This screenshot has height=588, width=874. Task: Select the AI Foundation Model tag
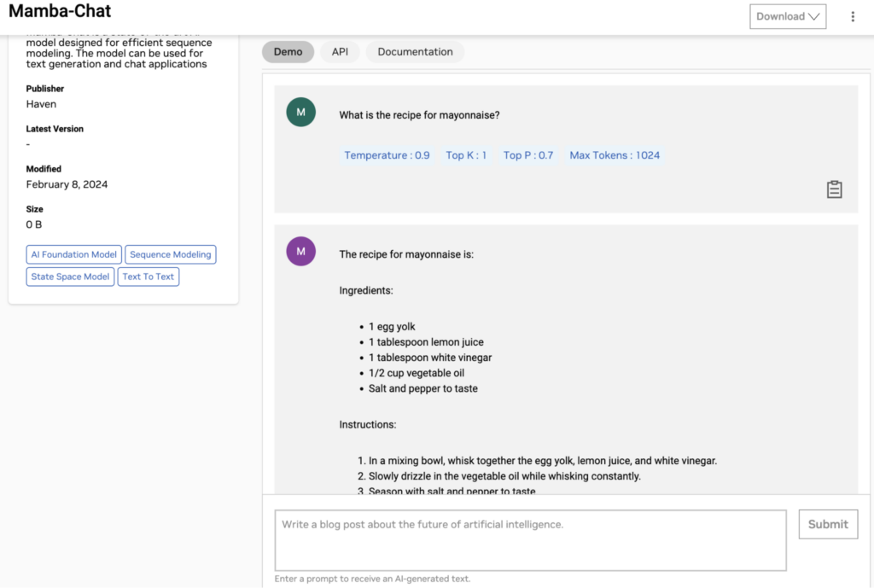coord(73,253)
